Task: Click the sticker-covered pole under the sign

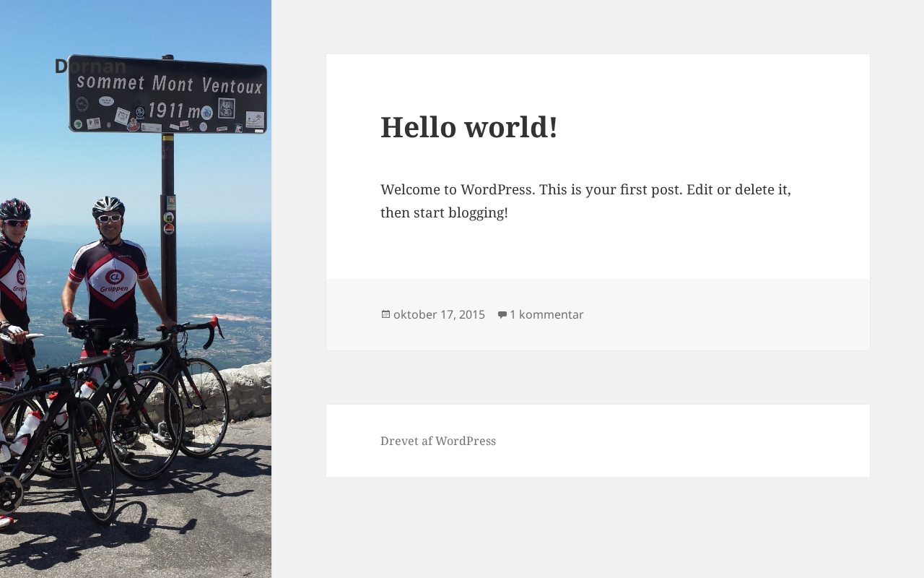Action: click(x=169, y=217)
